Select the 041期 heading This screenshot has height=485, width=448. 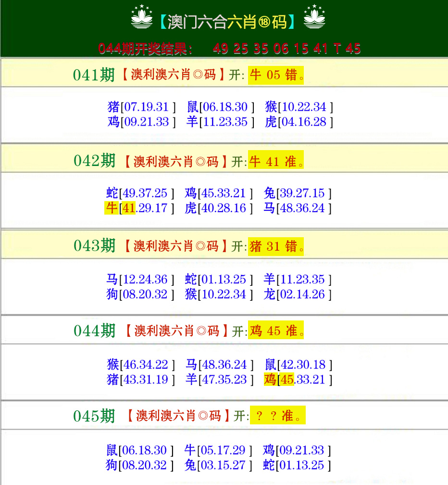[x=94, y=75]
